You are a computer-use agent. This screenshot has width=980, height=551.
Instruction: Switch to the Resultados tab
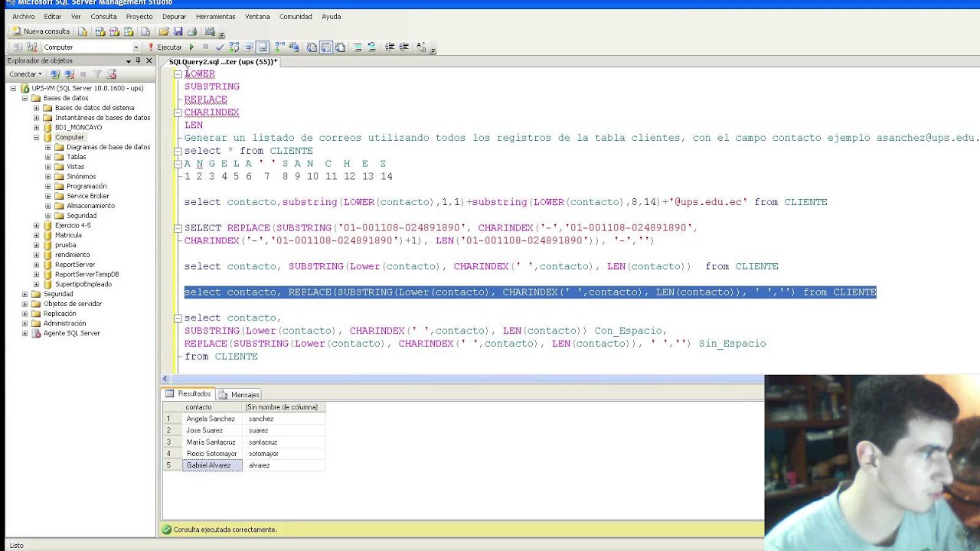[188, 394]
